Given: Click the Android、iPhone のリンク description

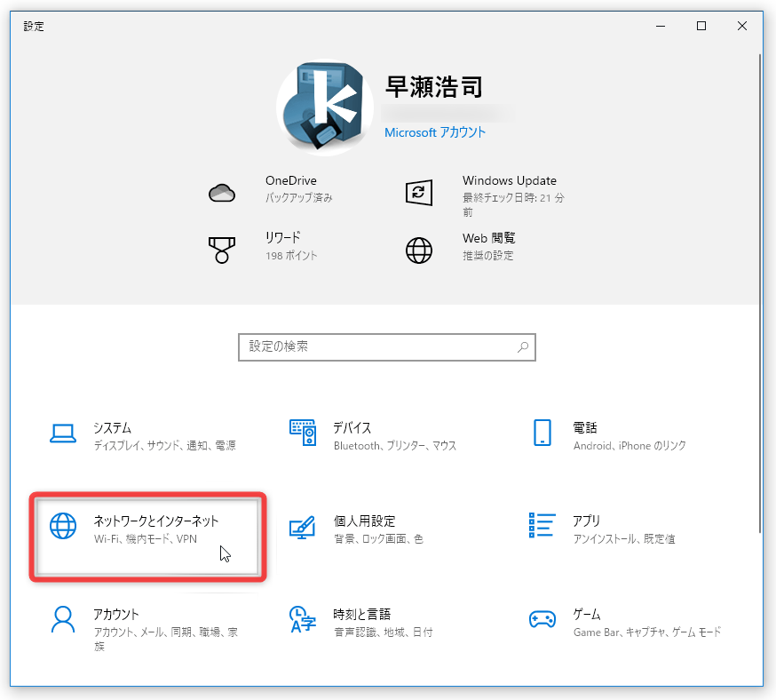Looking at the screenshot, I should [630, 446].
